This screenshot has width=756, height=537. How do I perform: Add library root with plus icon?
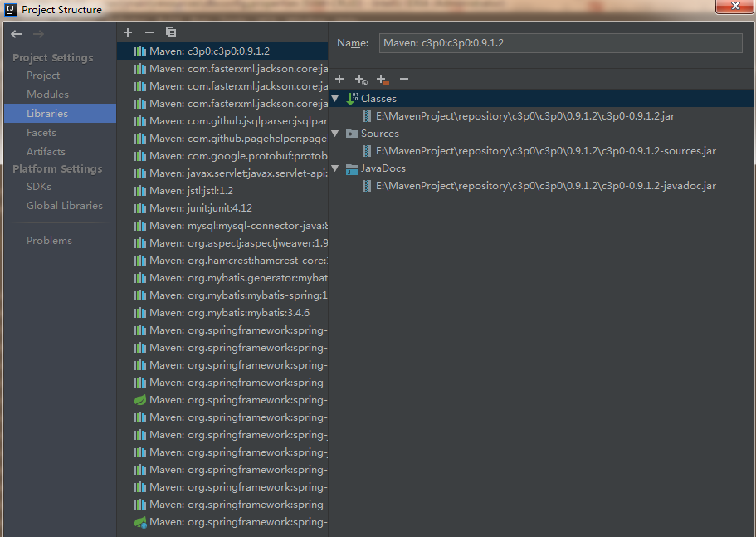tap(339, 79)
